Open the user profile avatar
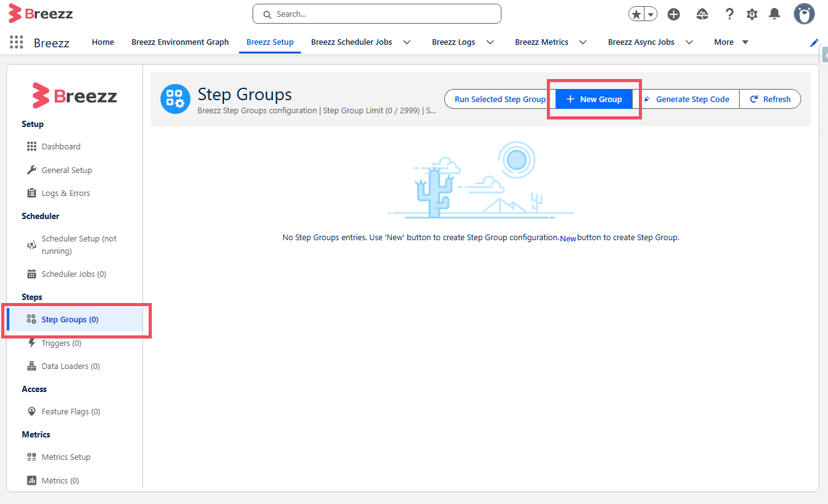This screenshot has height=504, width=828. (804, 14)
